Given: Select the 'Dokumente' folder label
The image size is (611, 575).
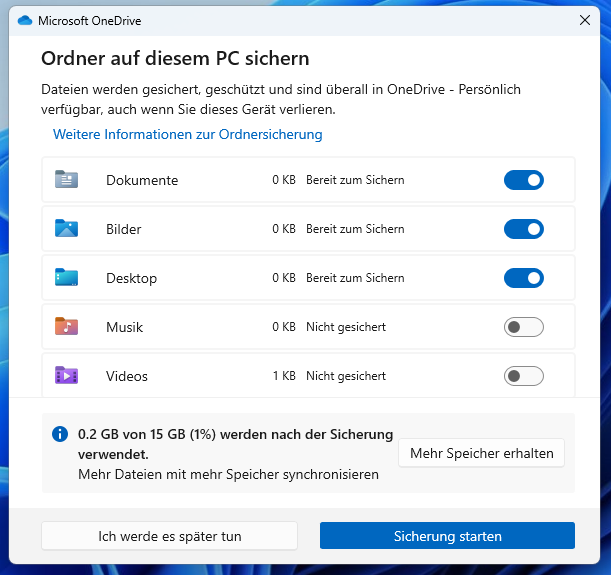Looking at the screenshot, I should click(142, 180).
